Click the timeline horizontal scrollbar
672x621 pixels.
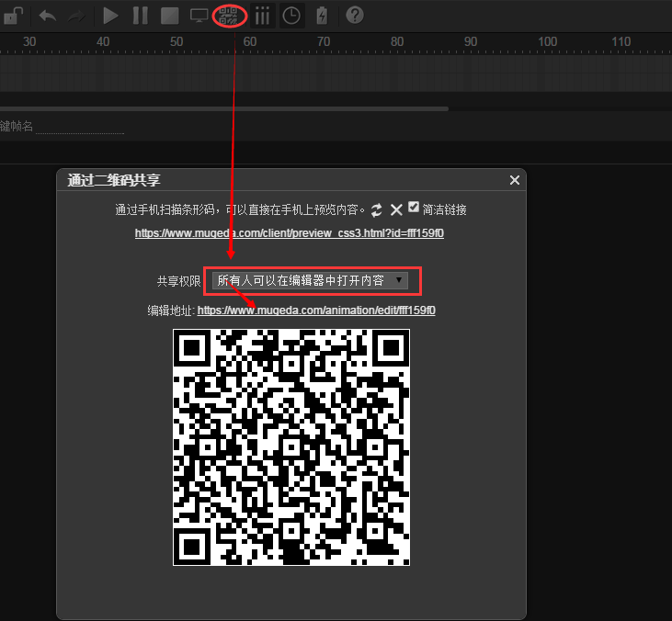pyautogui.click(x=223, y=108)
